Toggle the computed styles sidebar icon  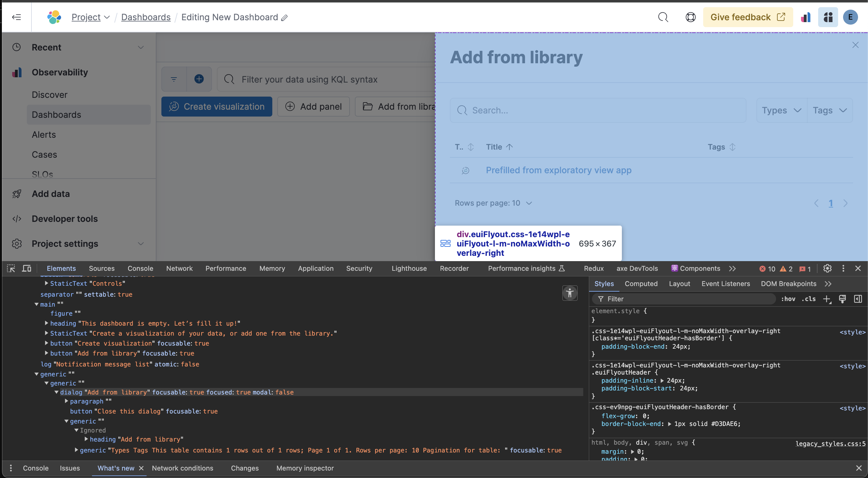[858, 299]
